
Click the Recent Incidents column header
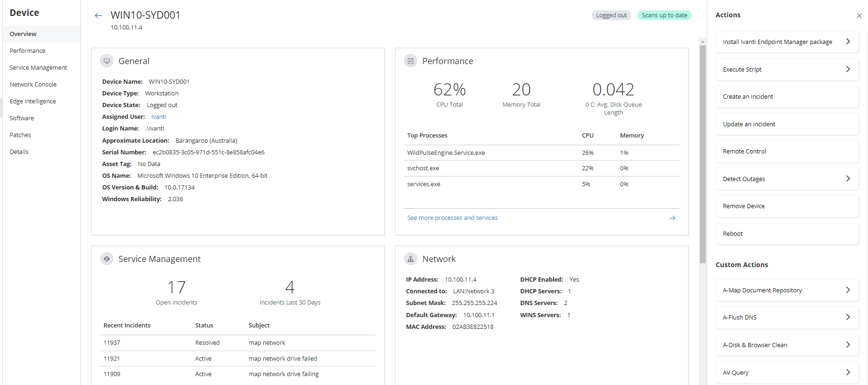pos(127,326)
